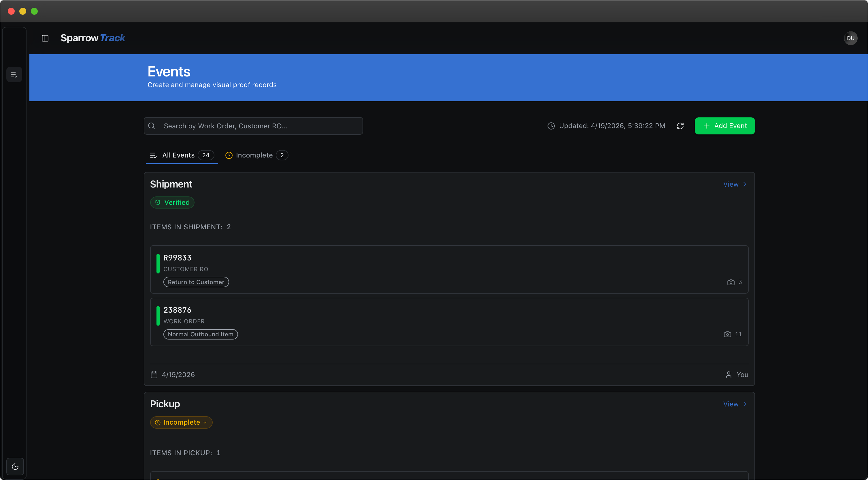Click the calendar icon by 4/19/2026
The width and height of the screenshot is (868, 480).
point(154,375)
